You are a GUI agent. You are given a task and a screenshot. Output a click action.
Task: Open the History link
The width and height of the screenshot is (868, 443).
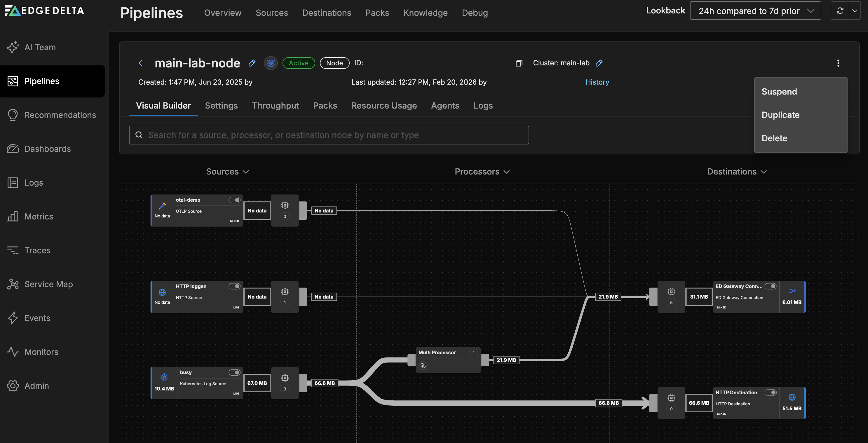pos(597,82)
